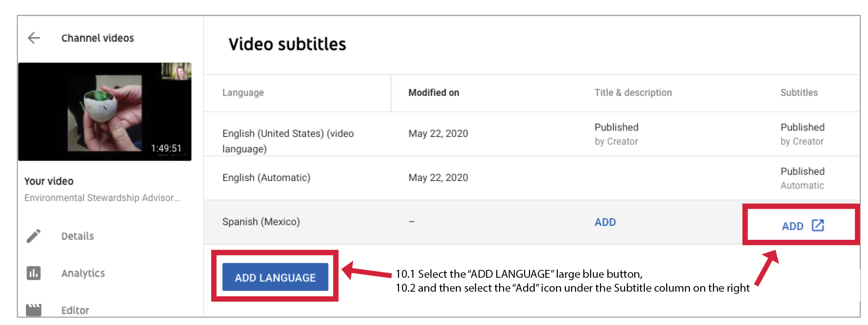
Task: Click the Modified on column header
Action: [x=434, y=93]
